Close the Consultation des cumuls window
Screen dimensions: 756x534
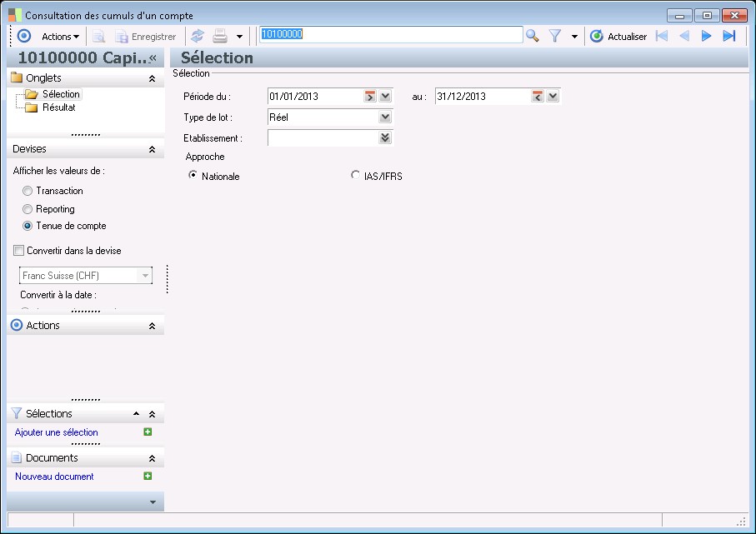[735, 16]
